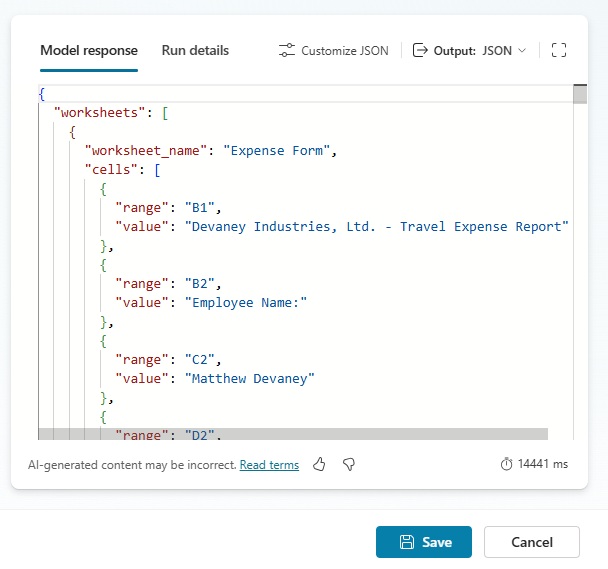Click the floppy disk icon on Save

pos(407,542)
